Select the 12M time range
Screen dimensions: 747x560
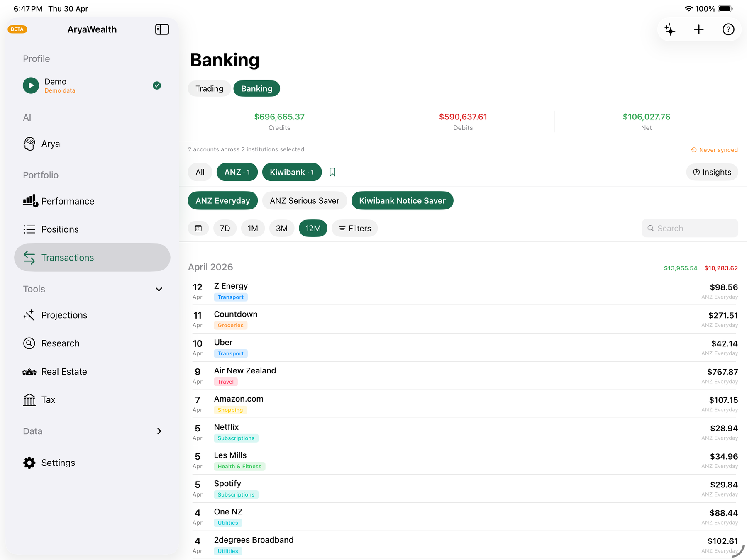pos(313,229)
